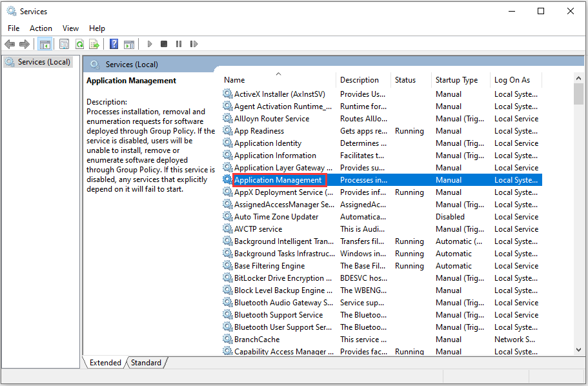This screenshot has width=588, height=386.
Task: Click Automatic startup of Base Filtering Engine
Action: (453, 265)
